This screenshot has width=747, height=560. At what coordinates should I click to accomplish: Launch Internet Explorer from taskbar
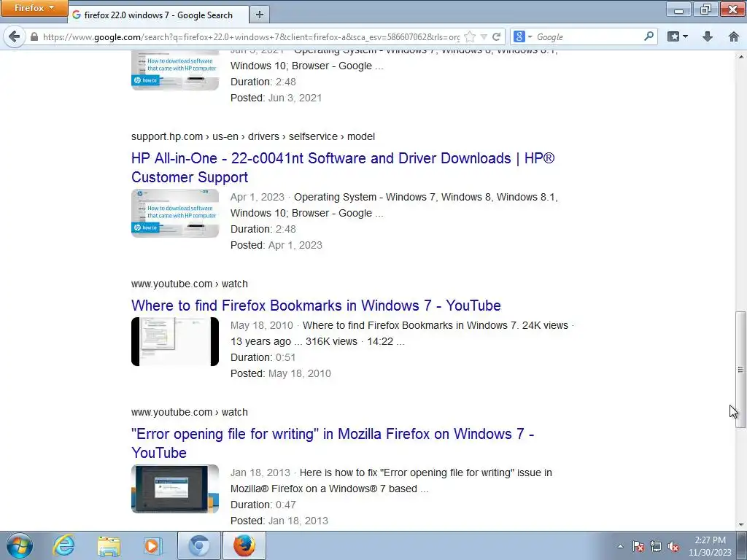64,545
